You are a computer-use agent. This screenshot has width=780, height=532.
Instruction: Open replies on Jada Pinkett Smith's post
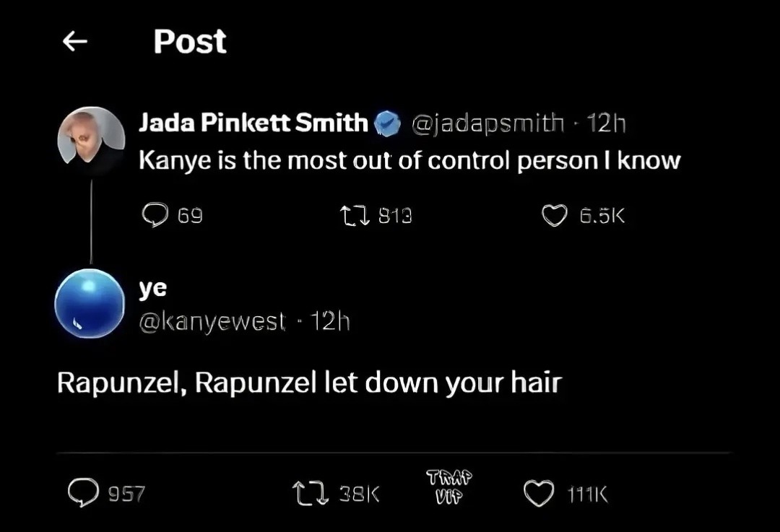[154, 215]
